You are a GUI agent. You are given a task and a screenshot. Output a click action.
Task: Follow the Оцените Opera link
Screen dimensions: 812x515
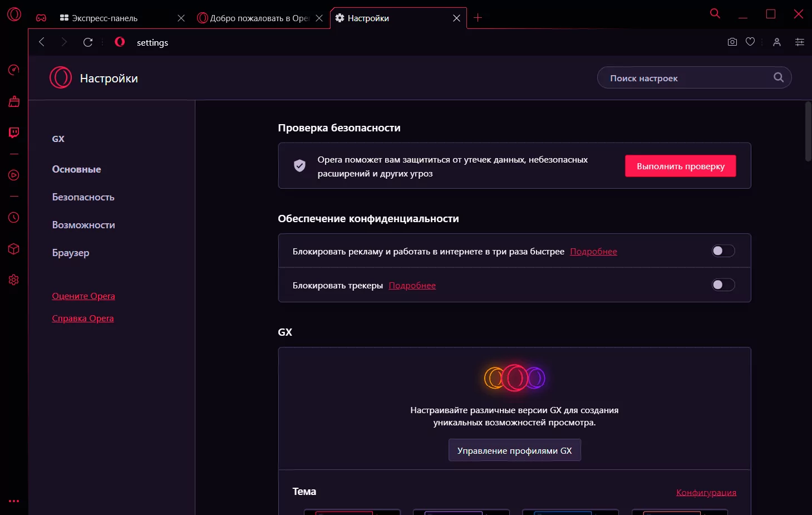(83, 296)
